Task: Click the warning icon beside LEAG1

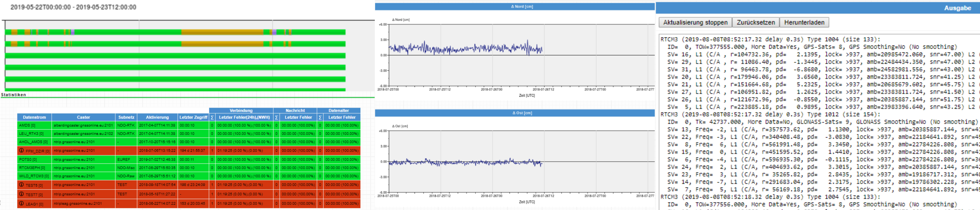Action: click(21, 203)
